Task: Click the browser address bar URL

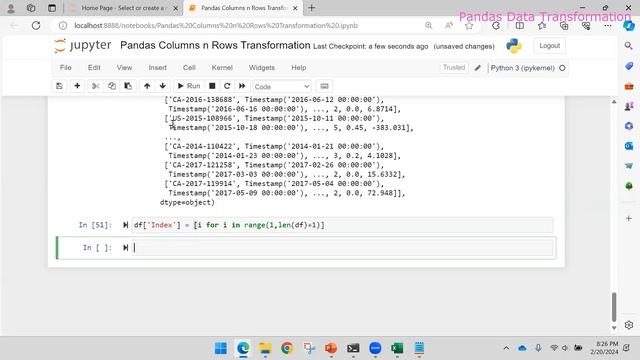Action: (x=216, y=25)
